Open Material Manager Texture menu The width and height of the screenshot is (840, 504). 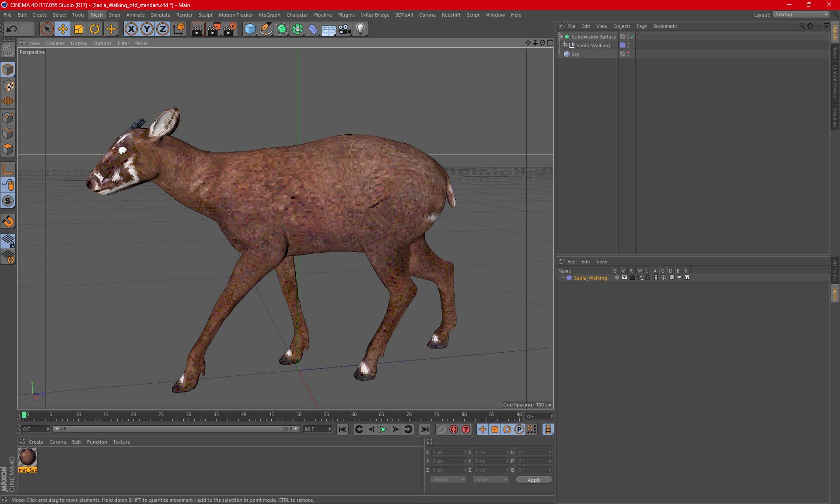pos(121,442)
